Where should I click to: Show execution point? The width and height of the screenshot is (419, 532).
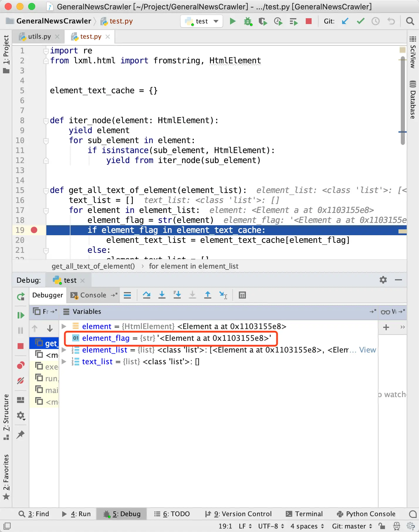pyautogui.click(x=127, y=295)
